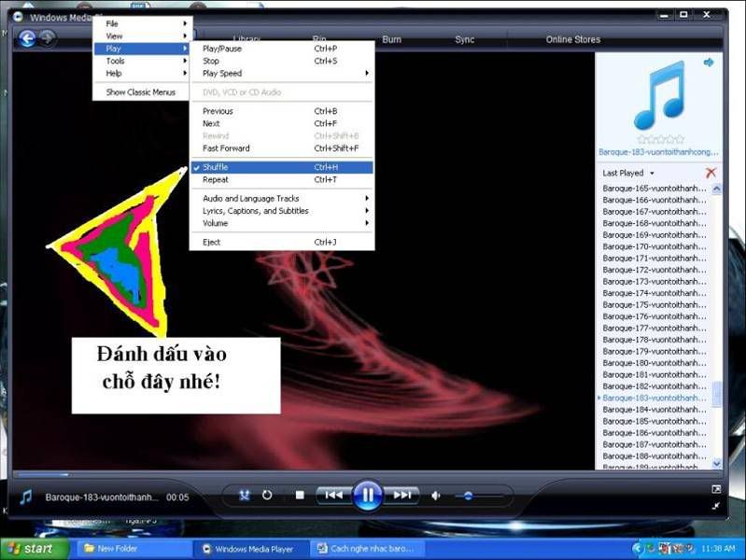Expand Audio and Language Tracks submenu
Viewport: 746px width, 560px height.
click(282, 199)
